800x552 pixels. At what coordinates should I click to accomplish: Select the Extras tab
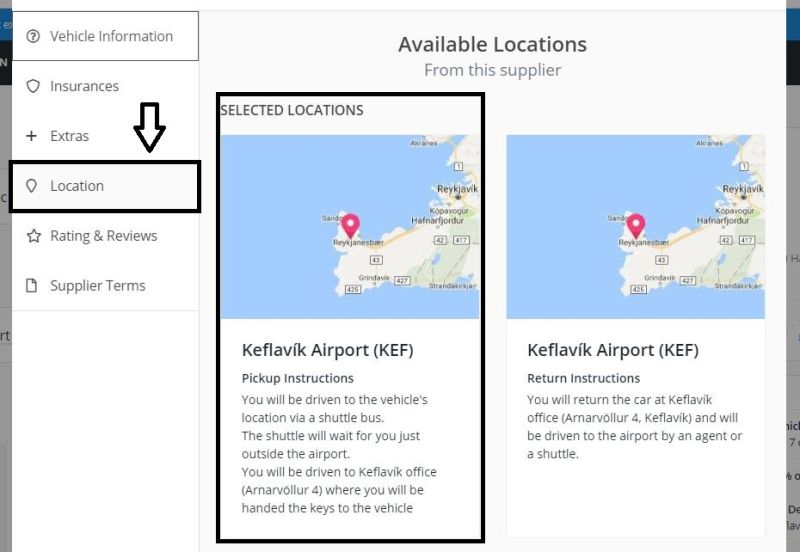coord(106,136)
